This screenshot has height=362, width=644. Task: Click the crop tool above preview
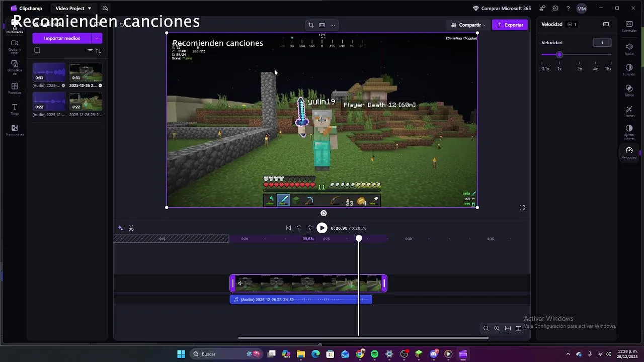(311, 25)
